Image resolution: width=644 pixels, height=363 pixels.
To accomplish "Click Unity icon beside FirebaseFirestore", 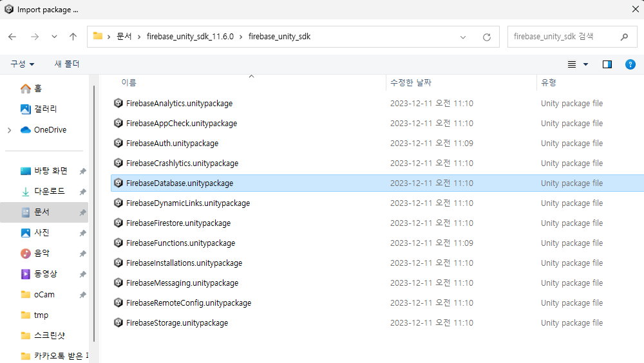I will [x=118, y=223].
